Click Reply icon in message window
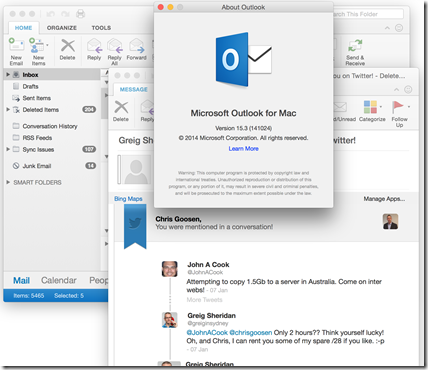 (x=147, y=107)
